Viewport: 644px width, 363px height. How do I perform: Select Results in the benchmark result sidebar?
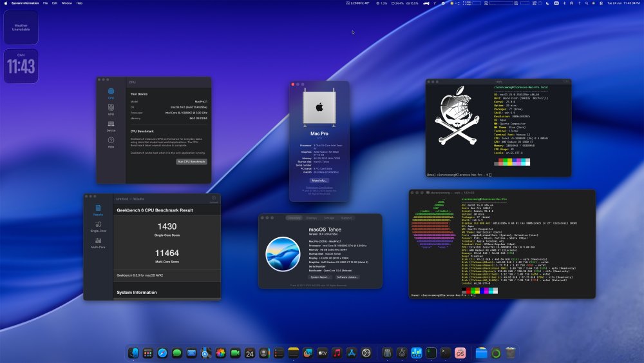click(98, 210)
